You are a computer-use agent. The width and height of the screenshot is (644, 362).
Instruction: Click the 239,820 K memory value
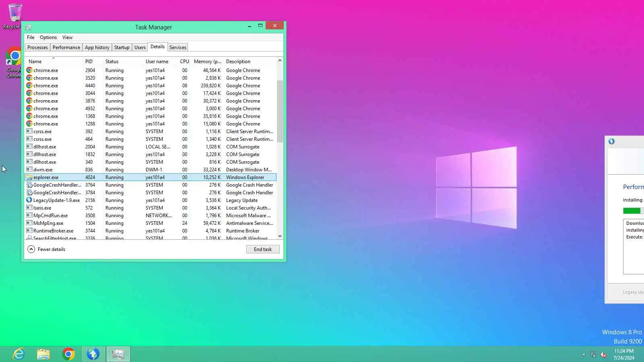pos(211,86)
